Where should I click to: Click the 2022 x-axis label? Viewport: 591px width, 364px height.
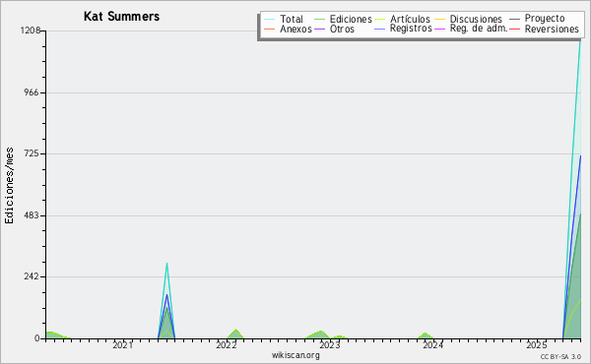tap(227, 345)
